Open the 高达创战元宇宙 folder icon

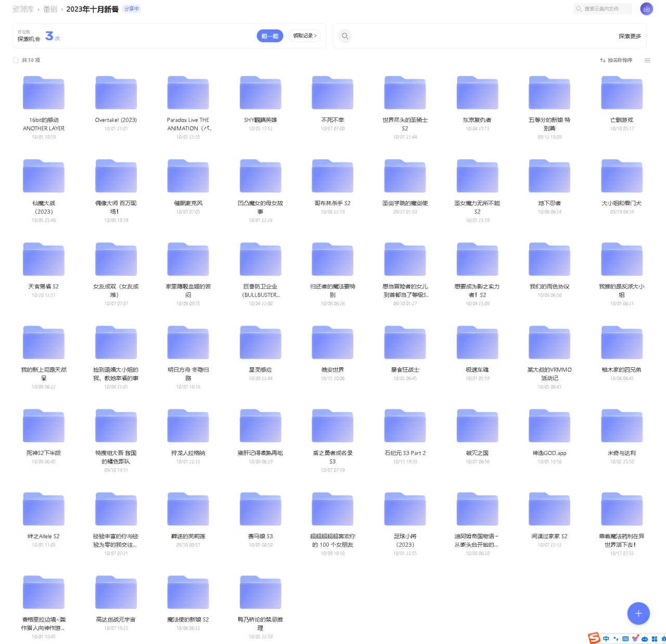tap(116, 592)
